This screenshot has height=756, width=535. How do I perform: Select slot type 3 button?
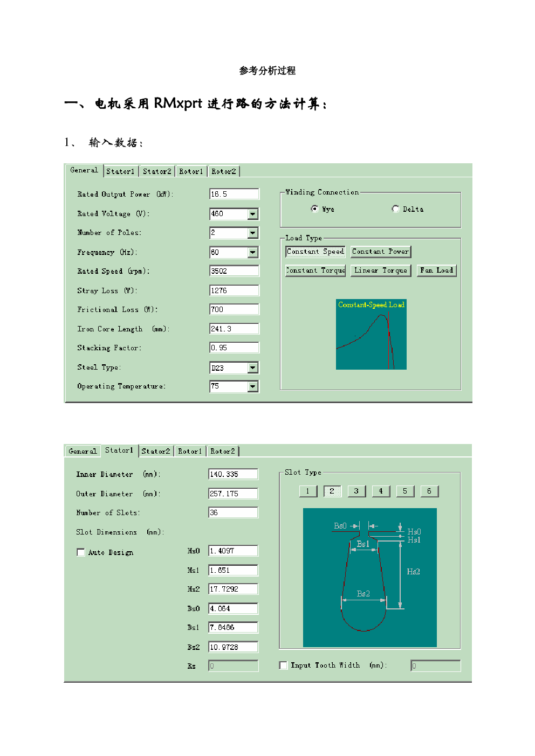click(x=356, y=491)
